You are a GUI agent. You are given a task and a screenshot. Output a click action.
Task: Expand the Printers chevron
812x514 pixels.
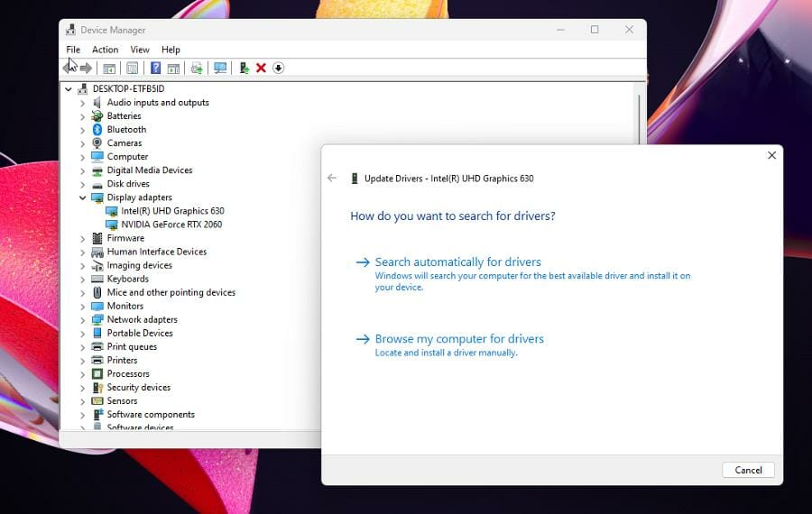click(x=82, y=361)
